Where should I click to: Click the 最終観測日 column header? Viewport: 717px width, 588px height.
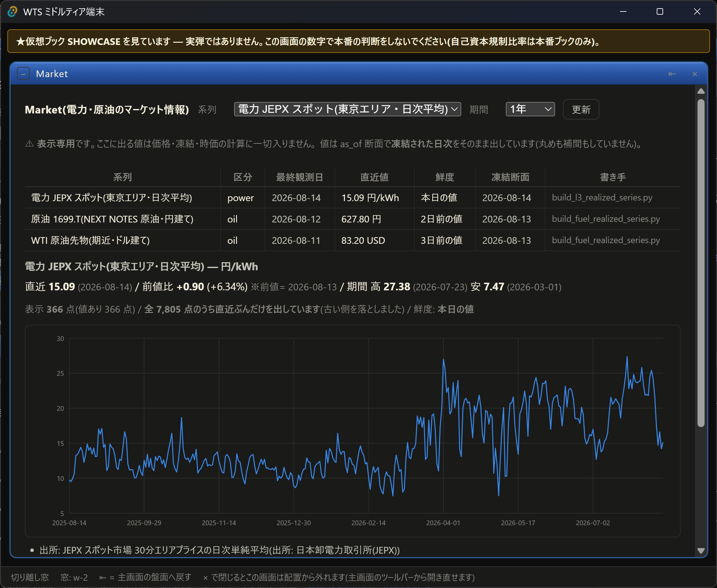(x=299, y=177)
